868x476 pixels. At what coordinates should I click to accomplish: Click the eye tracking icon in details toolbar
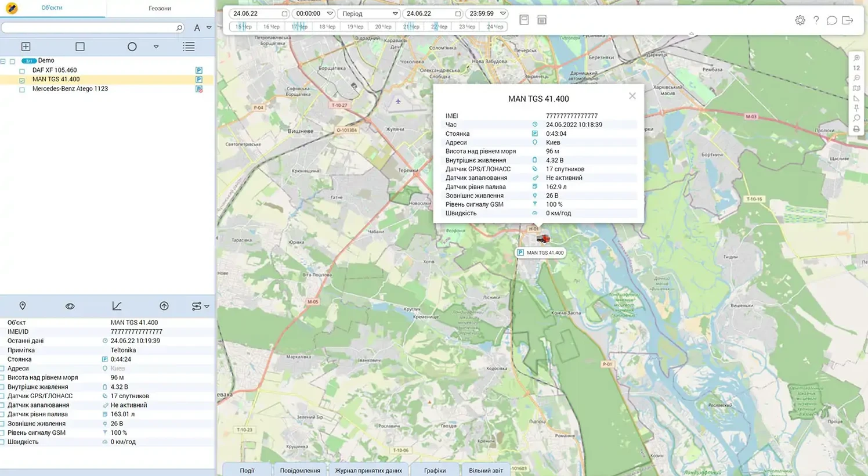tap(70, 306)
